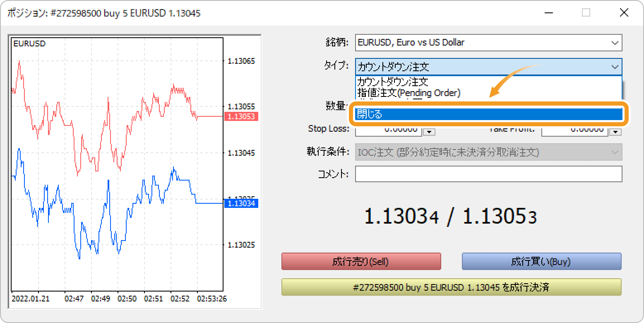Close the position dialog with the X

coord(624,13)
